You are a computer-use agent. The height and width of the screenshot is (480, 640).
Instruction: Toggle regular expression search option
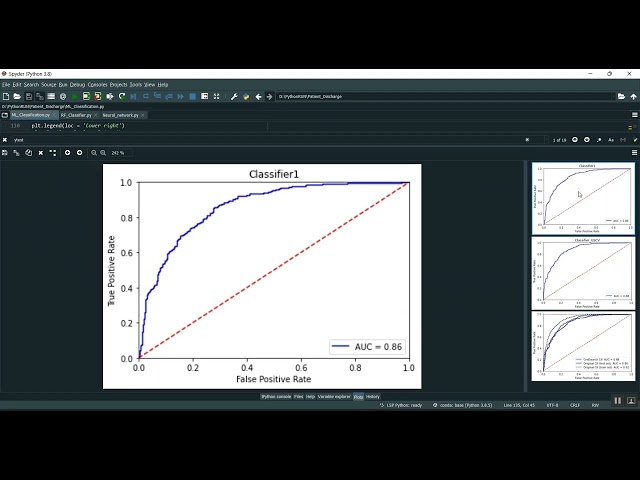pos(599,140)
